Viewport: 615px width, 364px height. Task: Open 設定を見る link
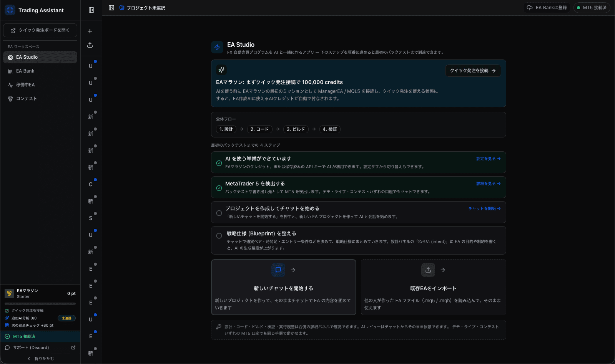(x=489, y=159)
